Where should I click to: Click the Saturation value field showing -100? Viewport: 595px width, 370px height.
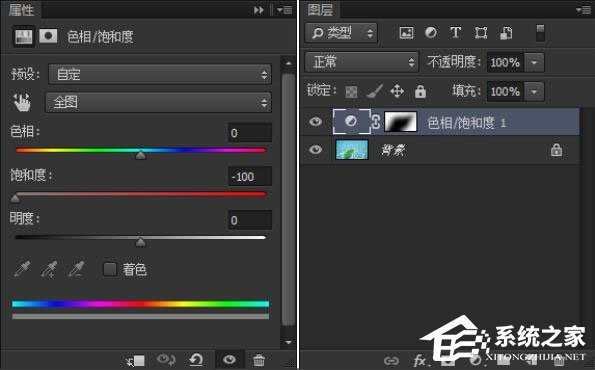coord(250,176)
